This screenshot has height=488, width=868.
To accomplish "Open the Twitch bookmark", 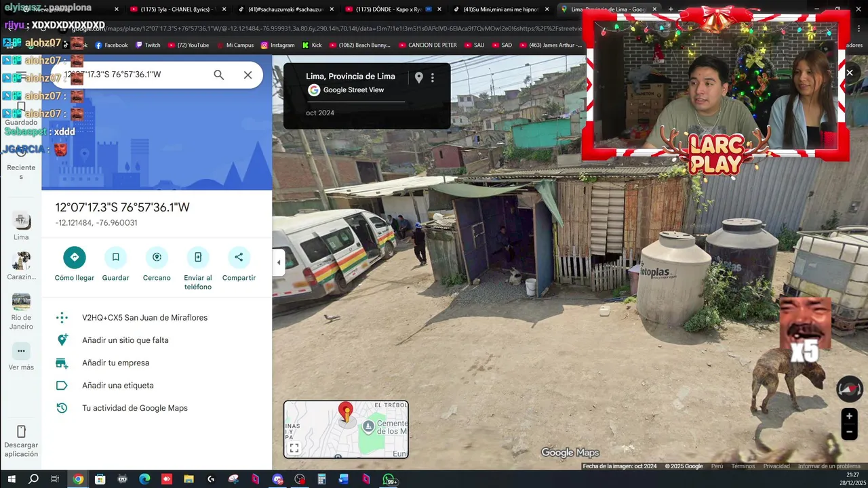I will coord(148,45).
